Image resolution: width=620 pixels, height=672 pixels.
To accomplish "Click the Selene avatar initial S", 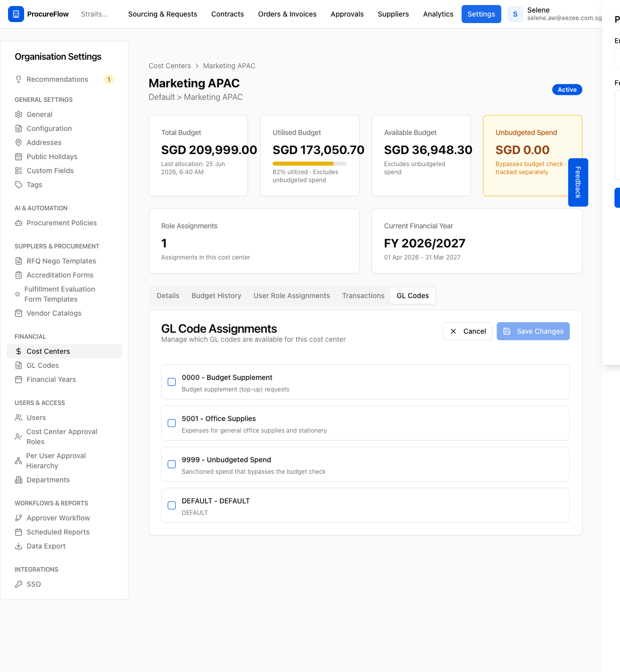I will [515, 14].
